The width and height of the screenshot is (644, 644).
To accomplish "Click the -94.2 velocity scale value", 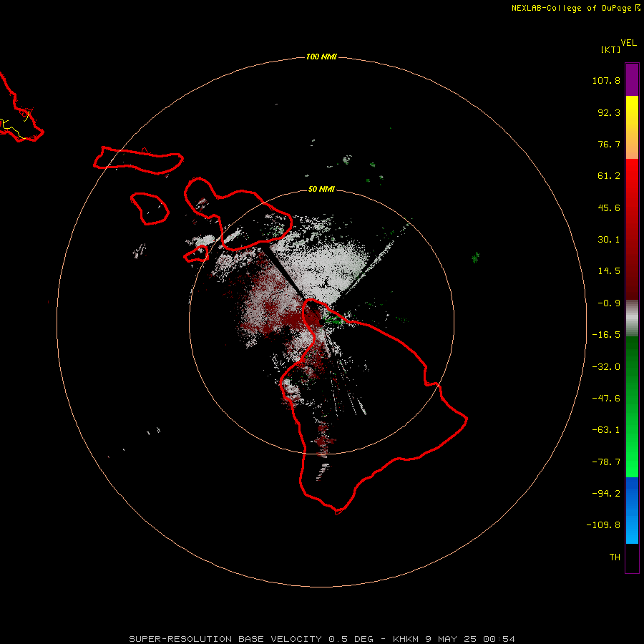I will coord(606,493).
